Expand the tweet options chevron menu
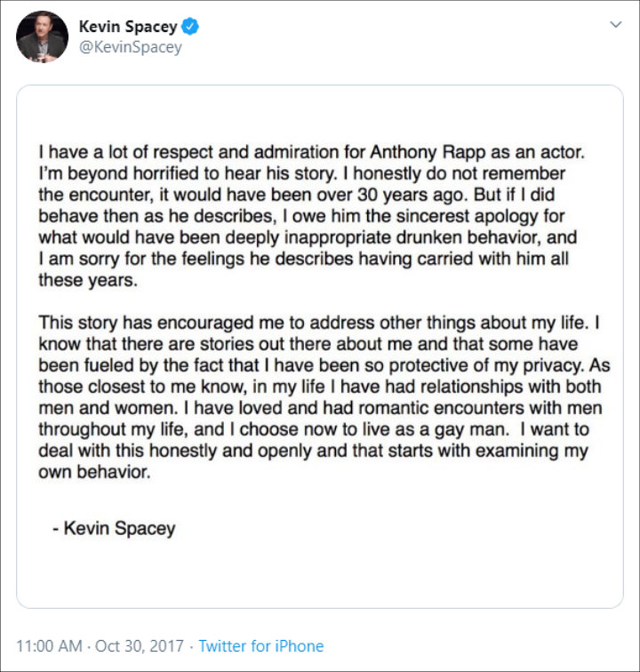 pos(616,24)
